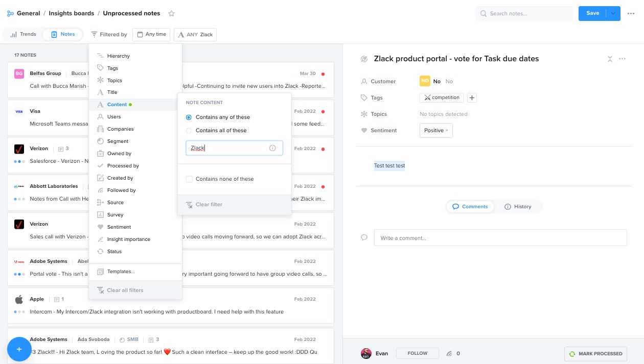Select the Topics filter option
The width and height of the screenshot is (644, 364).
pos(135,80)
